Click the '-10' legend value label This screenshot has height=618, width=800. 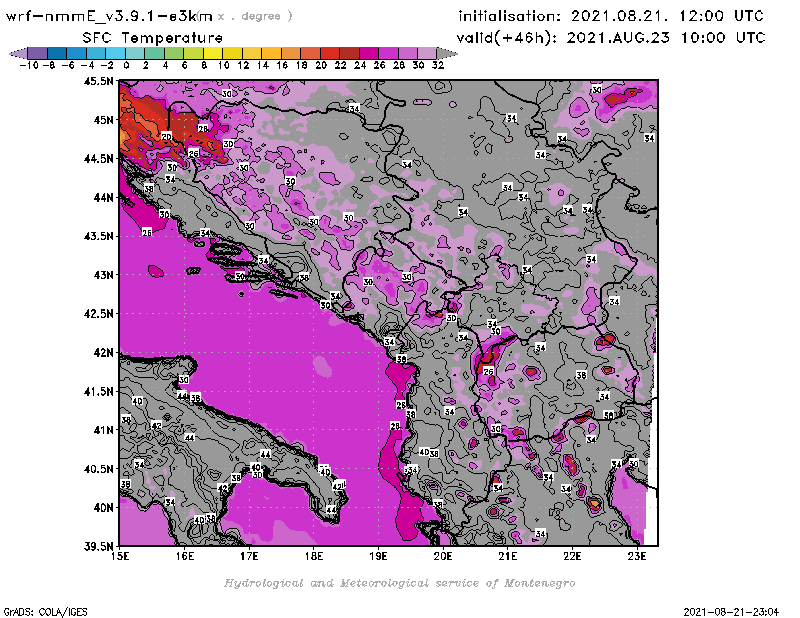pyautogui.click(x=29, y=65)
